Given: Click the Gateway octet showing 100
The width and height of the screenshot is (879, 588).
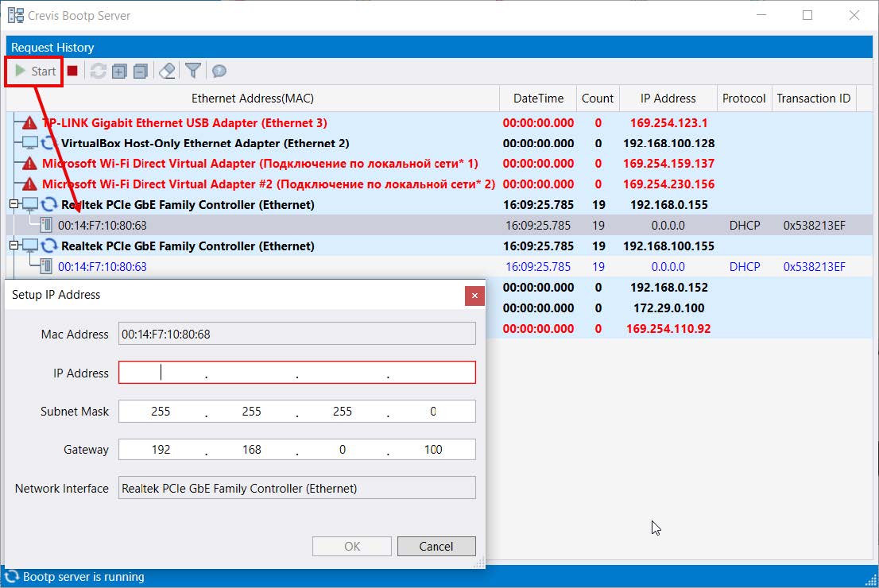Looking at the screenshot, I should [x=433, y=450].
